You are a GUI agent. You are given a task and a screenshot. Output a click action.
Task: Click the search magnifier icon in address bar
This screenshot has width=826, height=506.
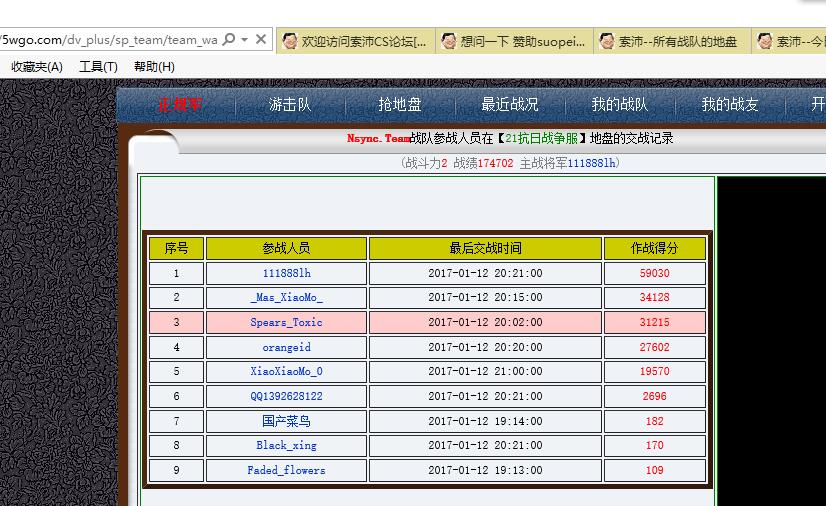click(x=229, y=40)
